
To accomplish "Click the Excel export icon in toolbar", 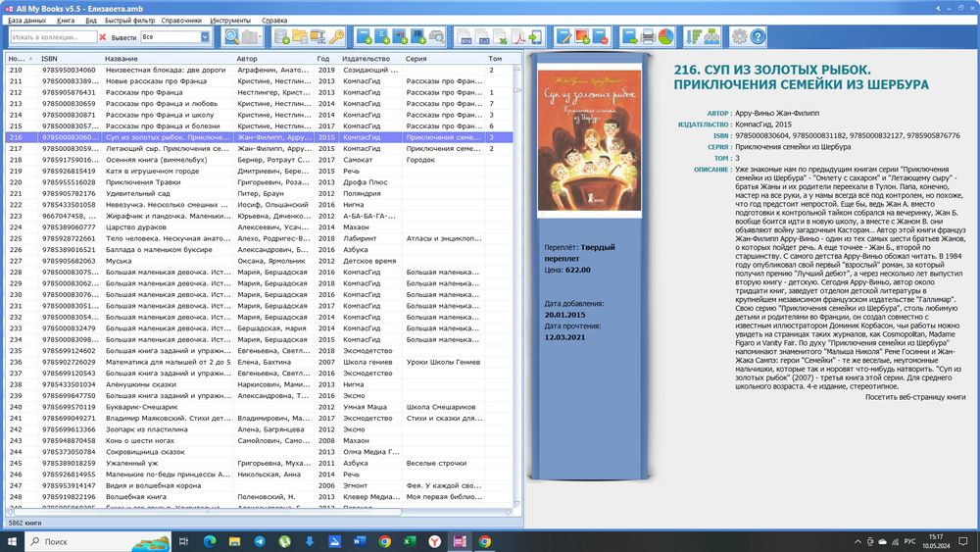I will 502,37.
